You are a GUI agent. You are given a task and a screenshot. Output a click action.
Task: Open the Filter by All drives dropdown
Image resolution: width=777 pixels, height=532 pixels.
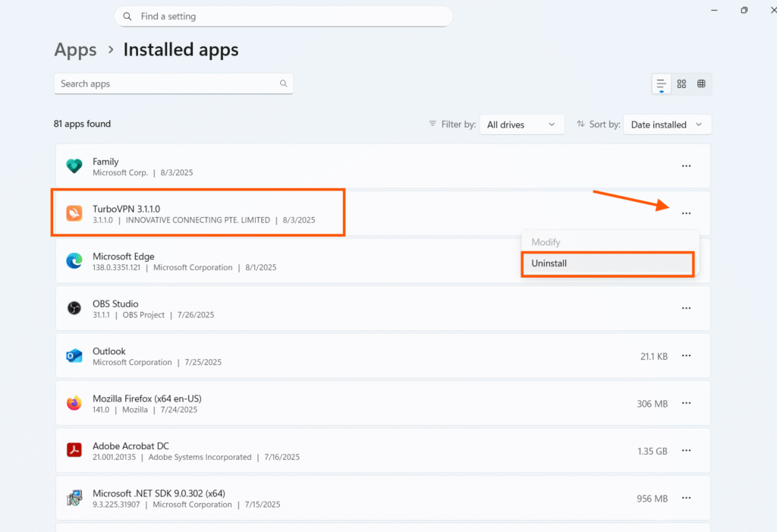[522, 124]
